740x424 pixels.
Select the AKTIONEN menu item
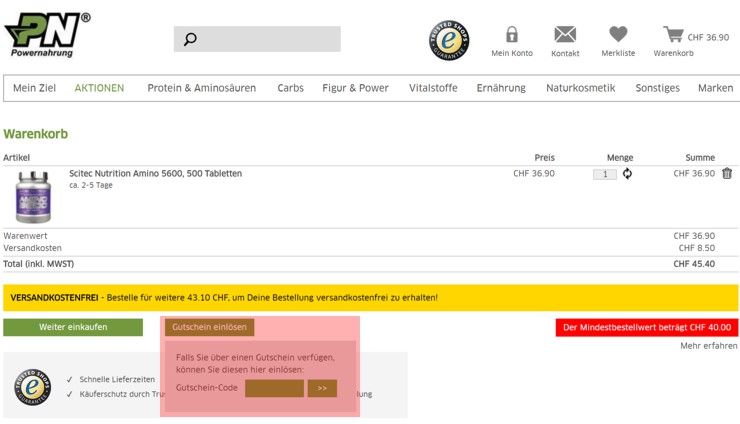[99, 88]
